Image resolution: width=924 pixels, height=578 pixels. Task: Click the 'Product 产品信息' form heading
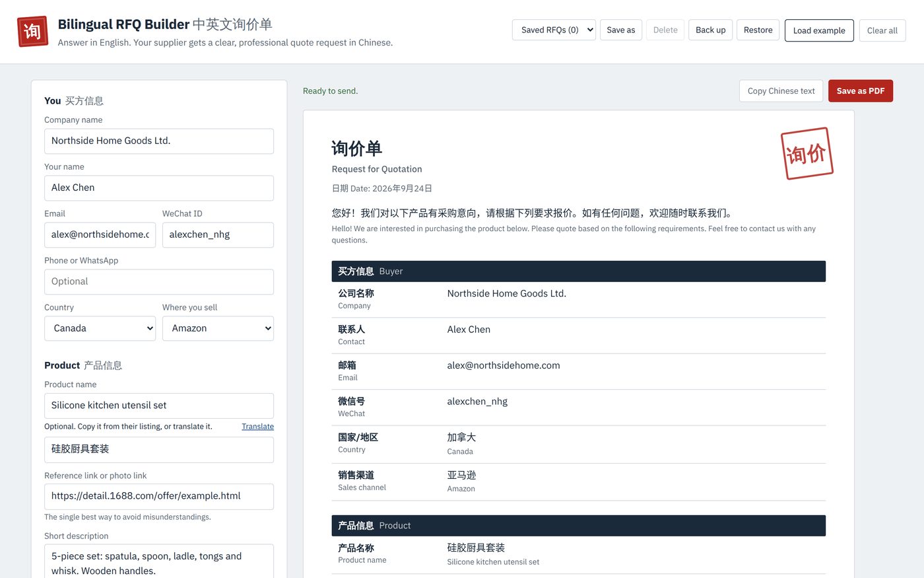click(x=83, y=365)
